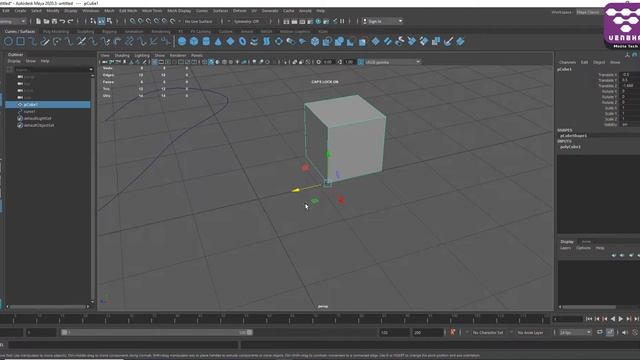This screenshot has height=360, width=640.
Task: Select defaultLightSet in the Outliner
Action: pos(37,118)
